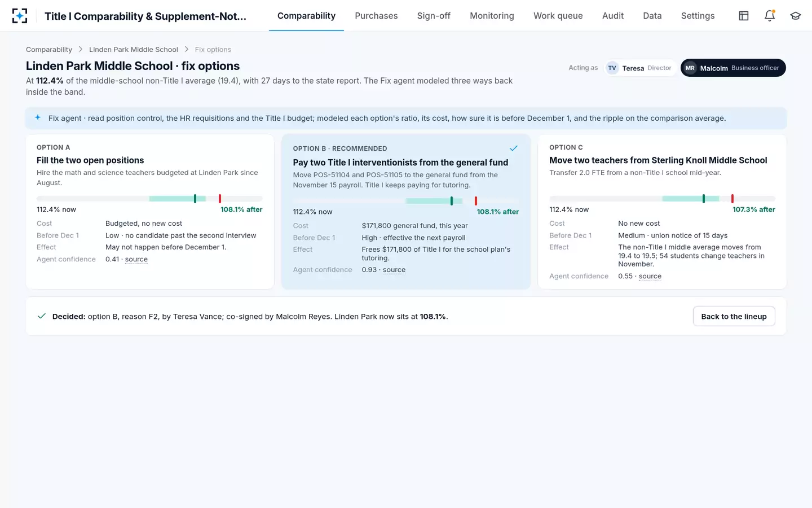The image size is (812, 508).
Task: Open the layout panel icon
Action: [744, 16]
